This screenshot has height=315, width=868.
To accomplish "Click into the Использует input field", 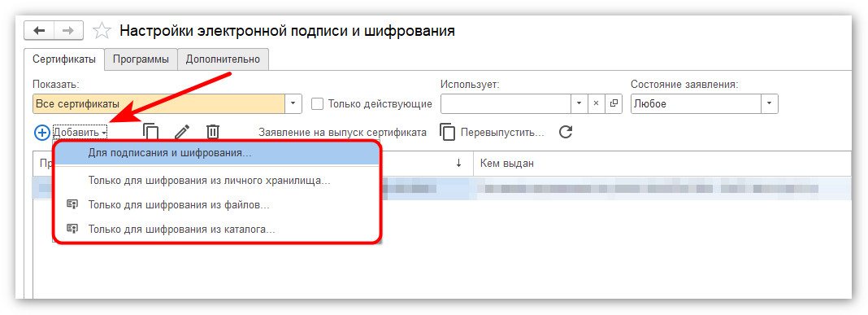I will 506,103.
